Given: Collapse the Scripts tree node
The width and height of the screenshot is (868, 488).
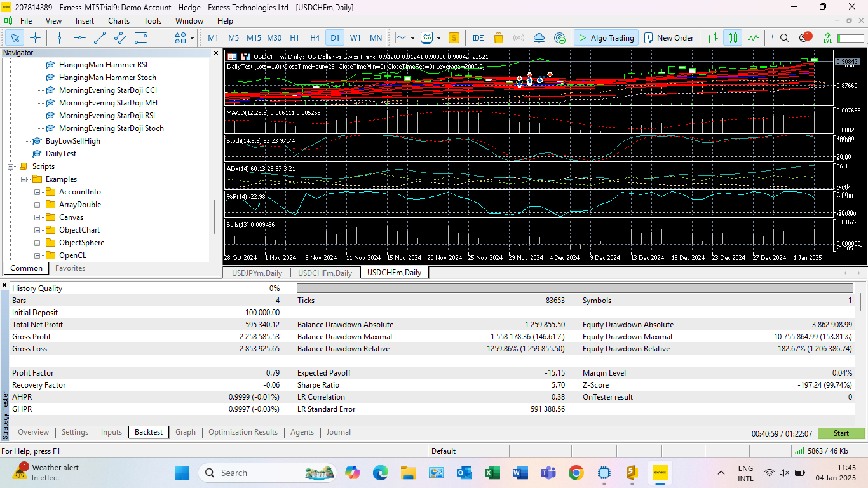Looking at the screenshot, I should coord(11,166).
